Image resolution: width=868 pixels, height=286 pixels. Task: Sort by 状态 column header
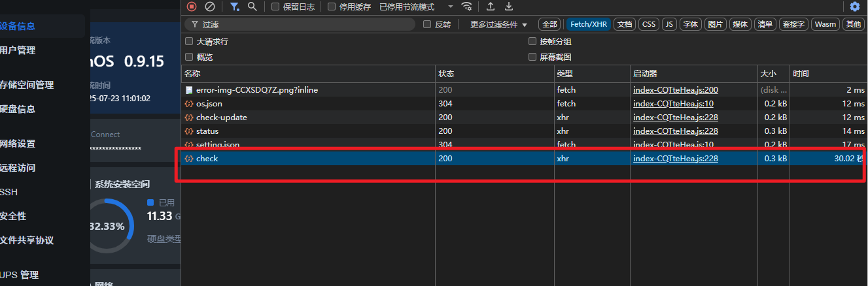tap(495, 74)
